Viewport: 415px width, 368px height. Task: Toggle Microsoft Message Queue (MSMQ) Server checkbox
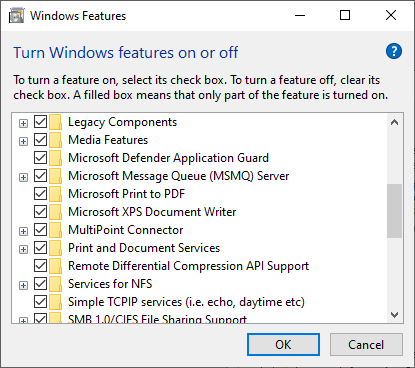(40, 176)
